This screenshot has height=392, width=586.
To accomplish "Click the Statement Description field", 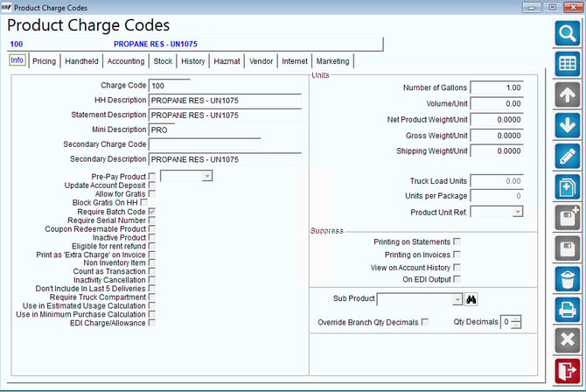I will [x=226, y=115].
